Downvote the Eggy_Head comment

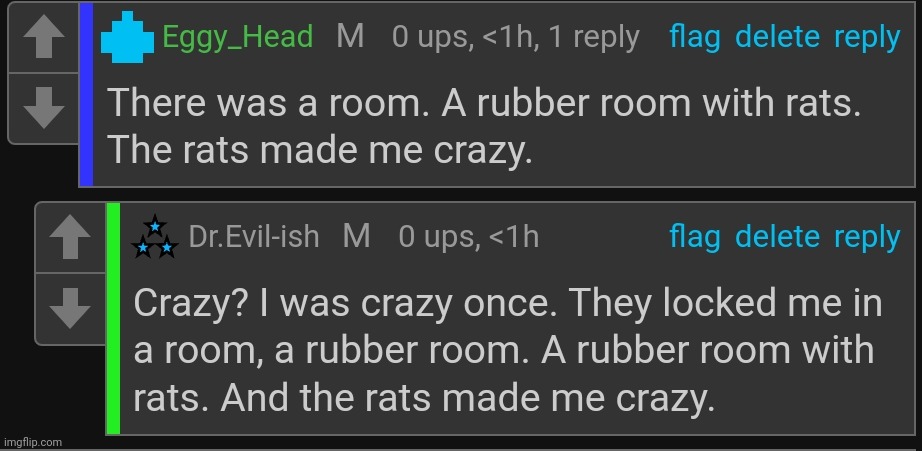click(x=44, y=108)
